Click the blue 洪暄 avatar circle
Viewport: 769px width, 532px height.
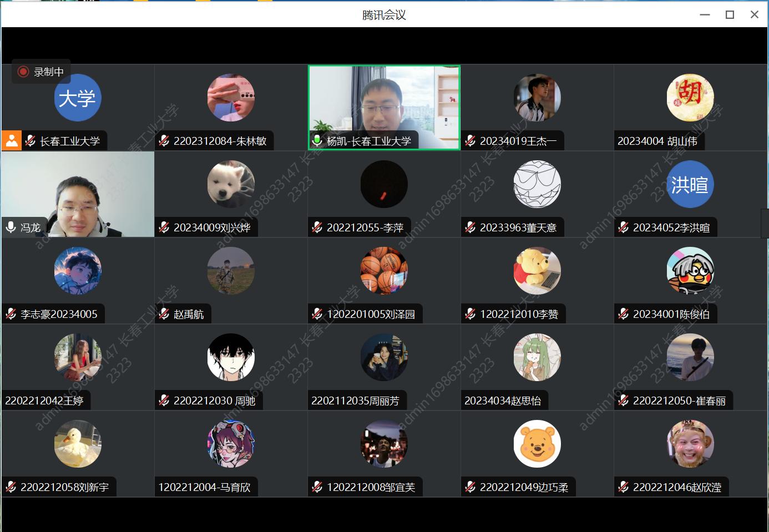tap(690, 185)
